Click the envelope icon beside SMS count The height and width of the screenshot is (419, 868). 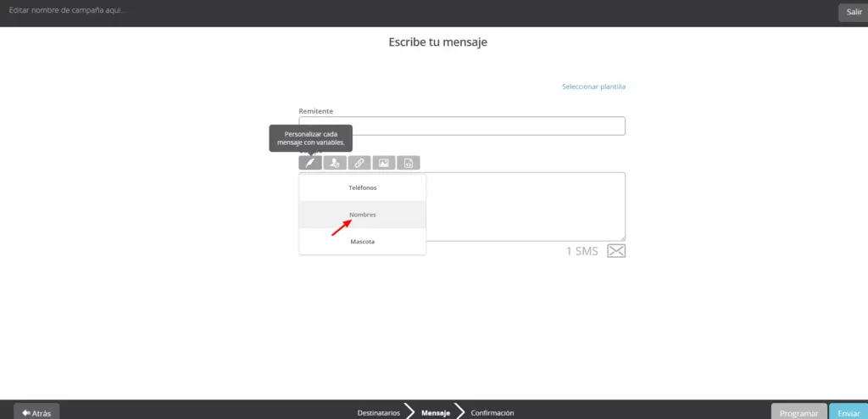[x=616, y=251]
